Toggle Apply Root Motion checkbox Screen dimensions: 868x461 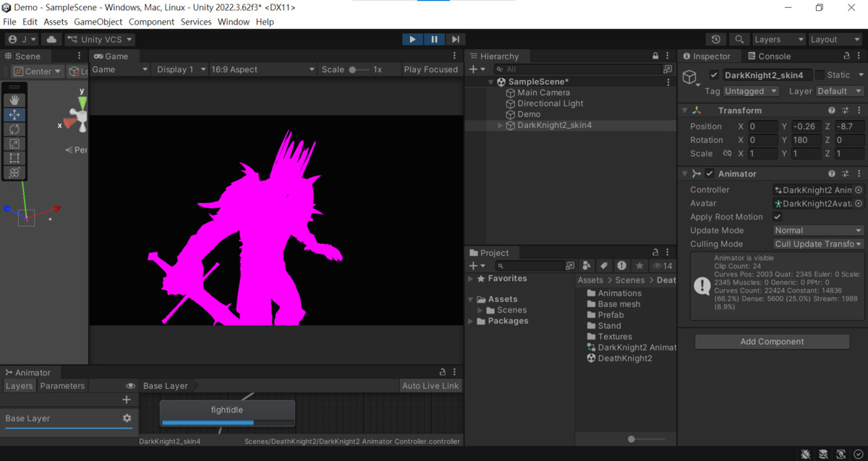[778, 217]
